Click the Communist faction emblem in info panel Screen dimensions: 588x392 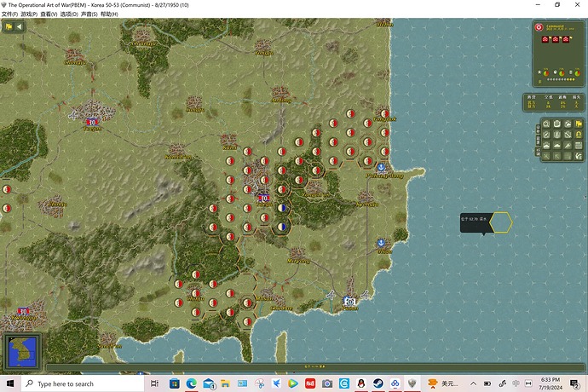click(539, 27)
